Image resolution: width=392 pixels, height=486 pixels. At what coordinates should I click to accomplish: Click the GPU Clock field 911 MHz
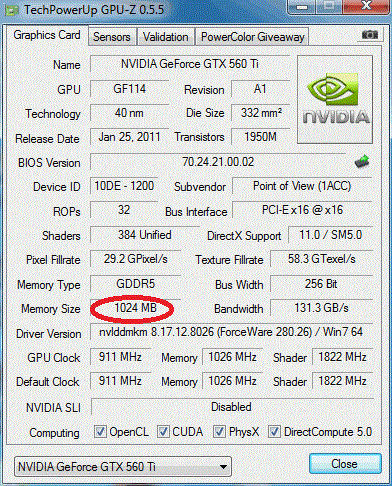pos(120,357)
